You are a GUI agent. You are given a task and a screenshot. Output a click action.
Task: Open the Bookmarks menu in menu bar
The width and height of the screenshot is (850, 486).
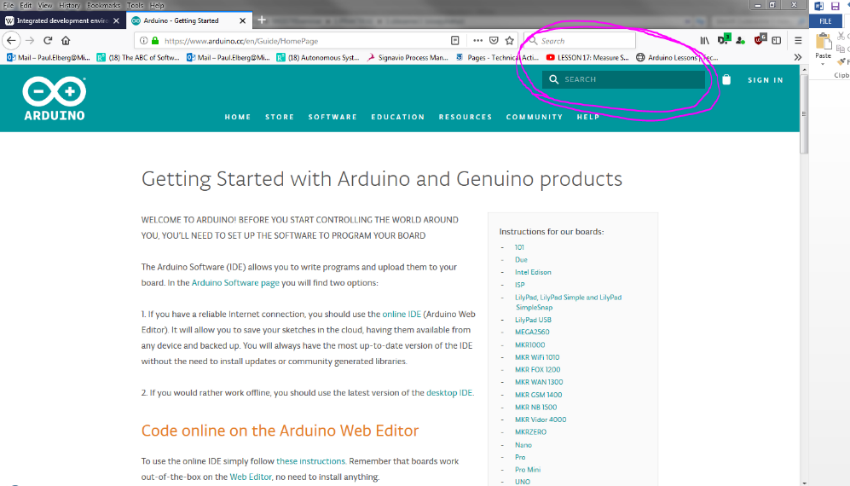point(102,5)
